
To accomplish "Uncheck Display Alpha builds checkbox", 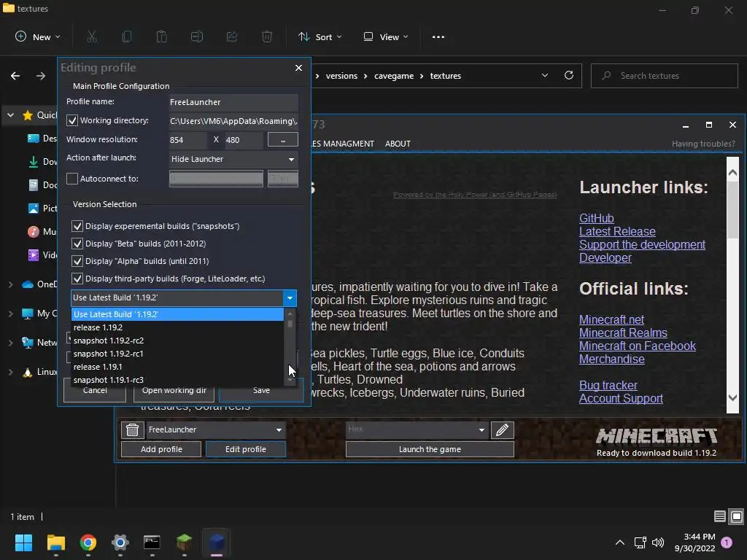I will (77, 262).
